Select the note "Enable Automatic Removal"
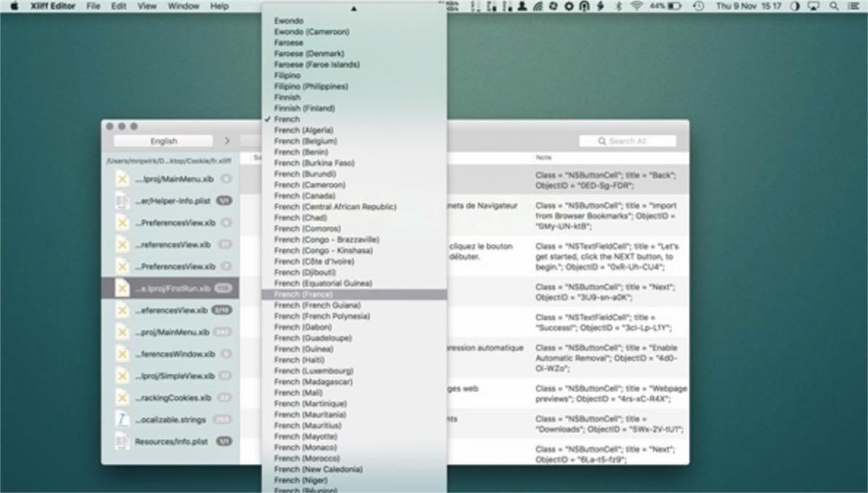 [607, 358]
